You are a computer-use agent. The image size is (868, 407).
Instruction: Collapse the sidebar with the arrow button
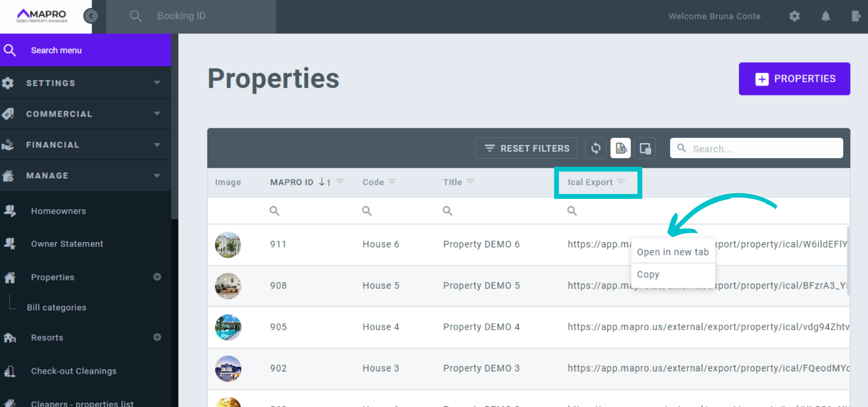[91, 16]
